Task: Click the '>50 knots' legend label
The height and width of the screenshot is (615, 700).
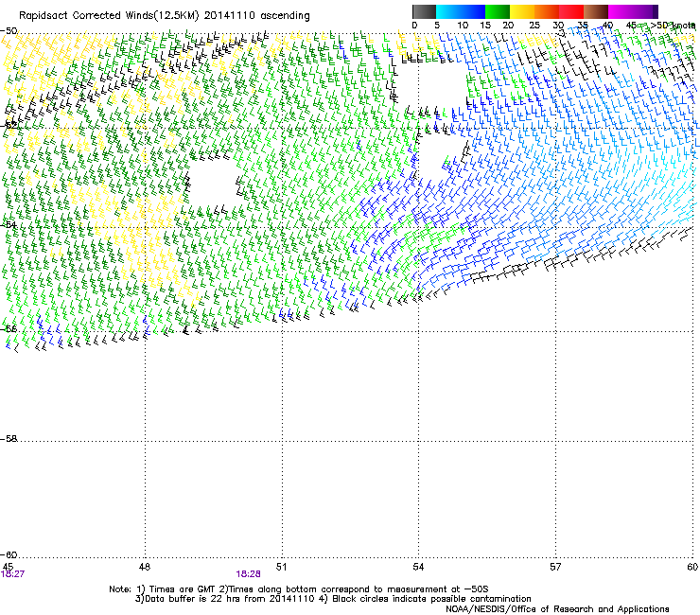Action: [x=673, y=26]
